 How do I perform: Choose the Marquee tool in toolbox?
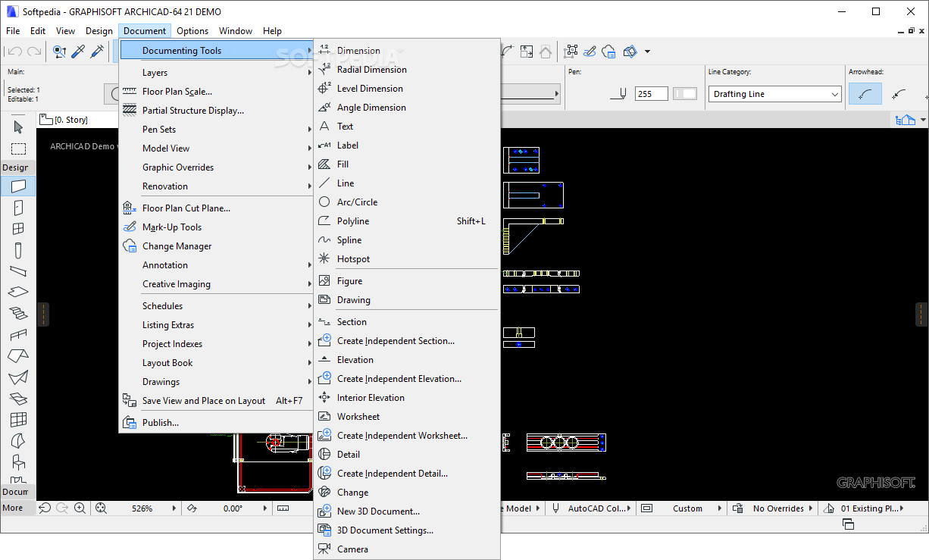18,148
